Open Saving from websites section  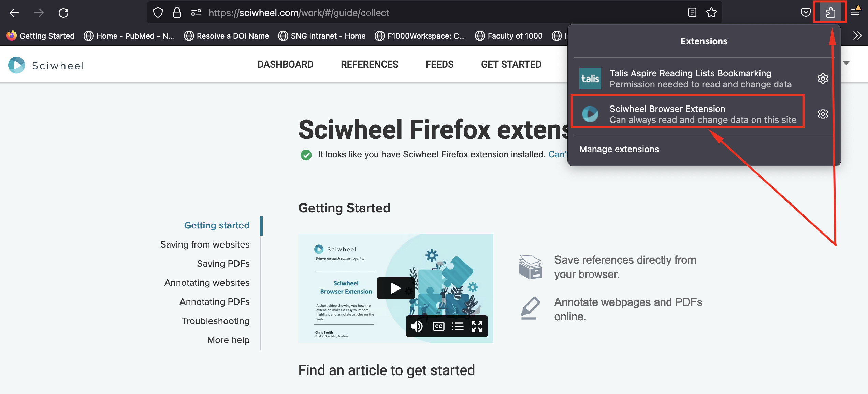tap(205, 244)
